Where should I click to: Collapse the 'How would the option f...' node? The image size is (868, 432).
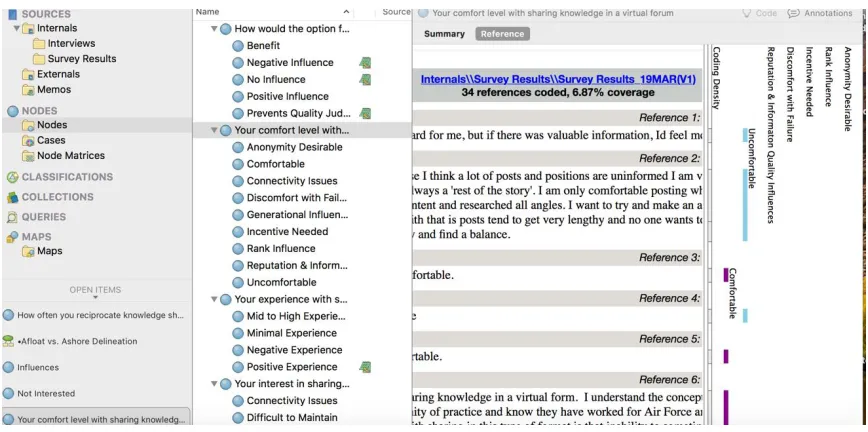[x=214, y=29]
